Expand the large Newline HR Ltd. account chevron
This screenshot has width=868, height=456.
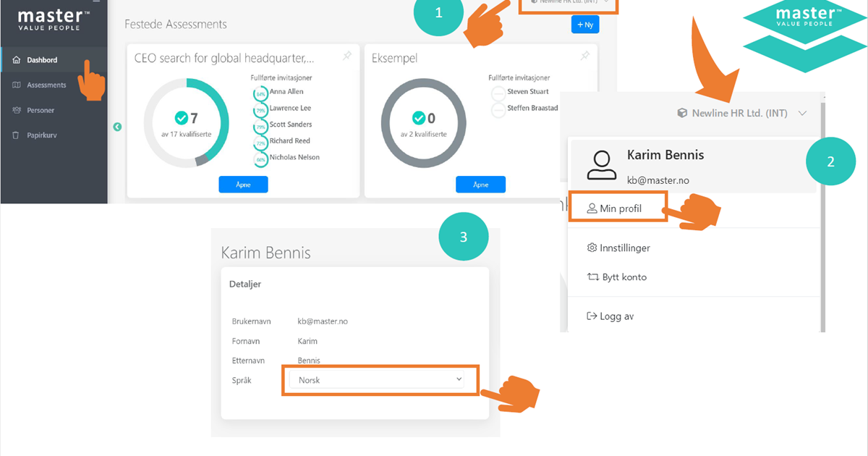tap(802, 113)
